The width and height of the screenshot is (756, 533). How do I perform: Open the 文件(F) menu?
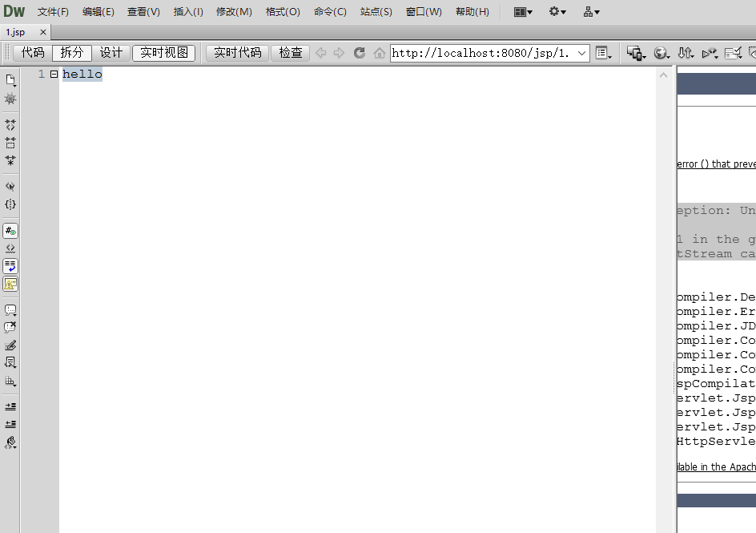pyautogui.click(x=53, y=12)
